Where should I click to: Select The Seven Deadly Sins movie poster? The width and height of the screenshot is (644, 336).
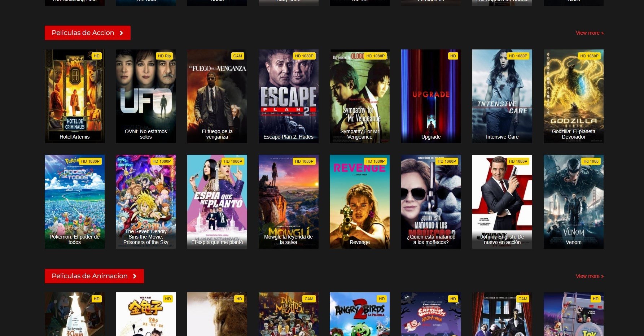(x=146, y=202)
